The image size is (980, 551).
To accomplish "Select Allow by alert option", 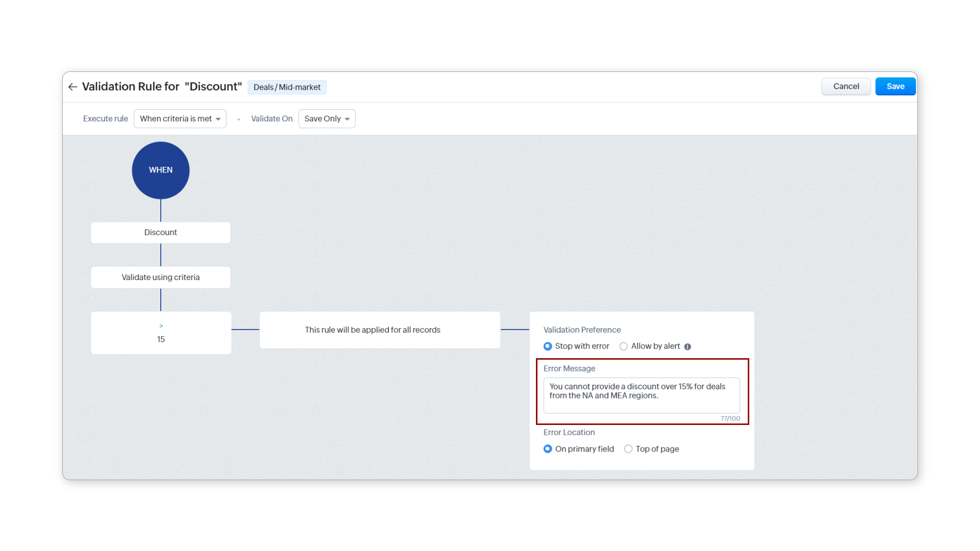I will (x=623, y=346).
